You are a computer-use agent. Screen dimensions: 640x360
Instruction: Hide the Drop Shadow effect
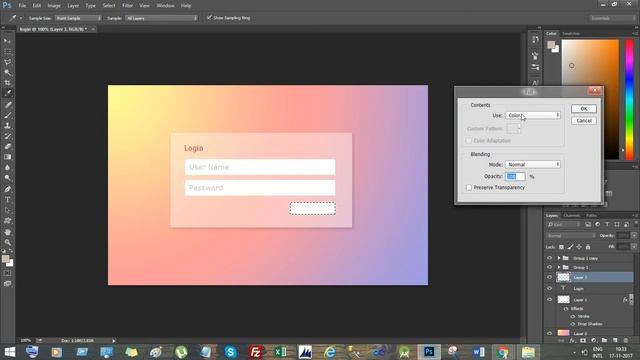point(573,324)
